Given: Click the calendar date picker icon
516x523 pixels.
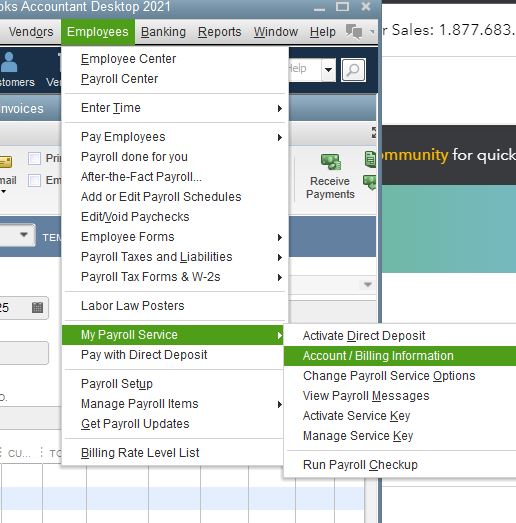Looking at the screenshot, I should 37,307.
